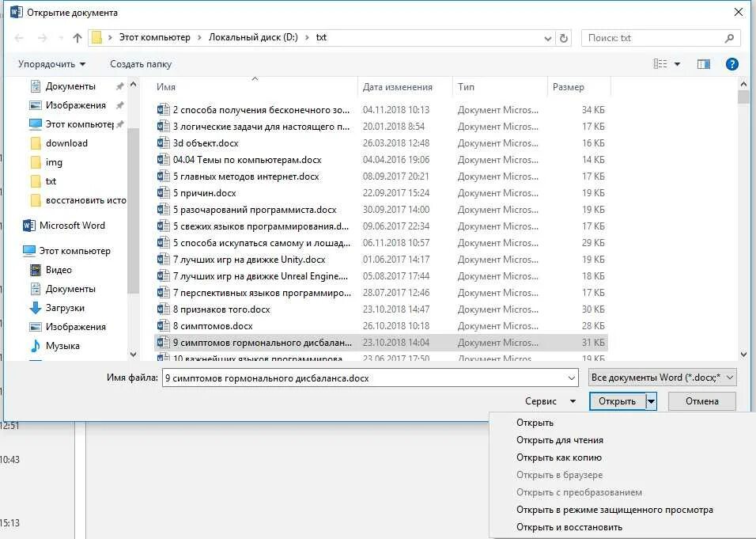Viewport: 756px width, 539px height.
Task: Click the Открыть button
Action: 617,401
